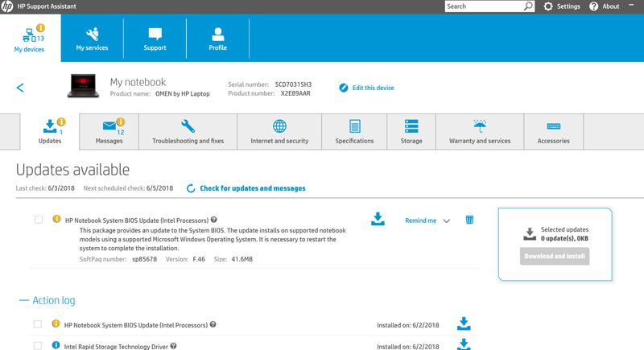Viewport: 644px width, 350px height.
Task: Select the installed BIOS update checkbox in Action log
Action: click(x=39, y=324)
